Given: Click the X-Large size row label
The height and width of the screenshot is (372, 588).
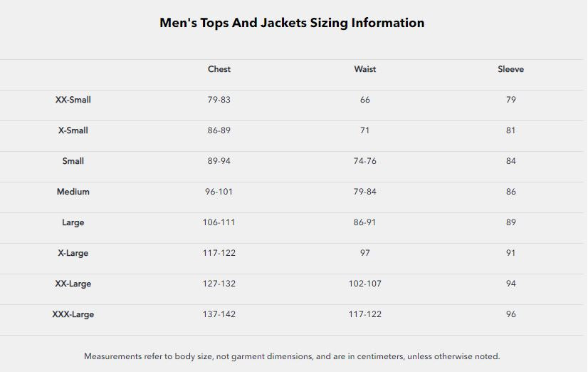Looking at the screenshot, I should click(x=73, y=253).
